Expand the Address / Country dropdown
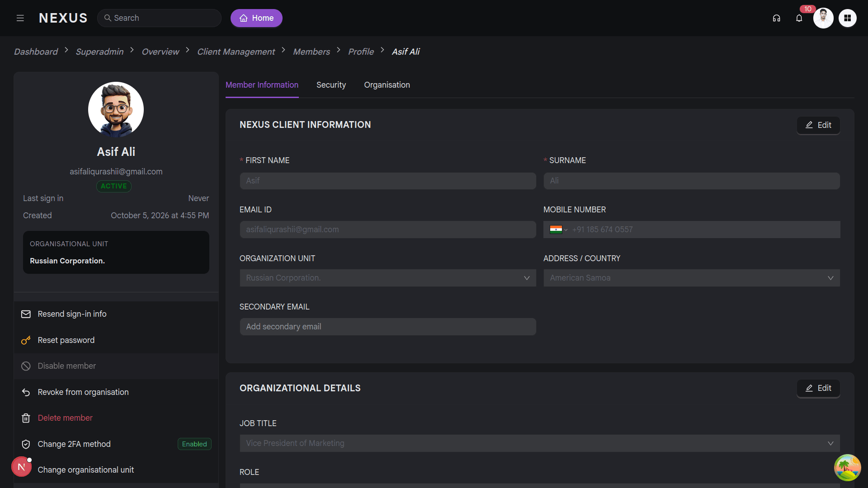 click(x=692, y=278)
